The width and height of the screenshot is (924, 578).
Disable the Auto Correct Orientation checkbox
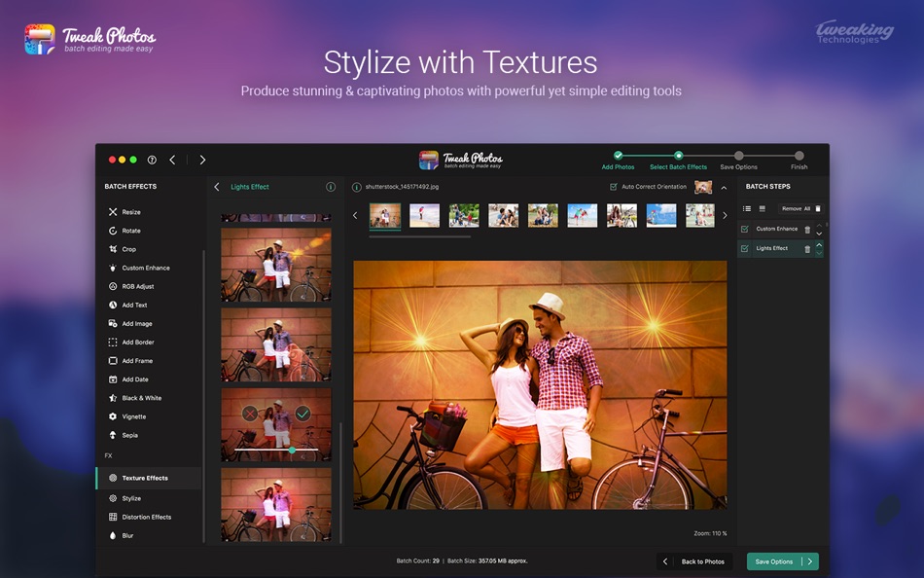point(614,187)
